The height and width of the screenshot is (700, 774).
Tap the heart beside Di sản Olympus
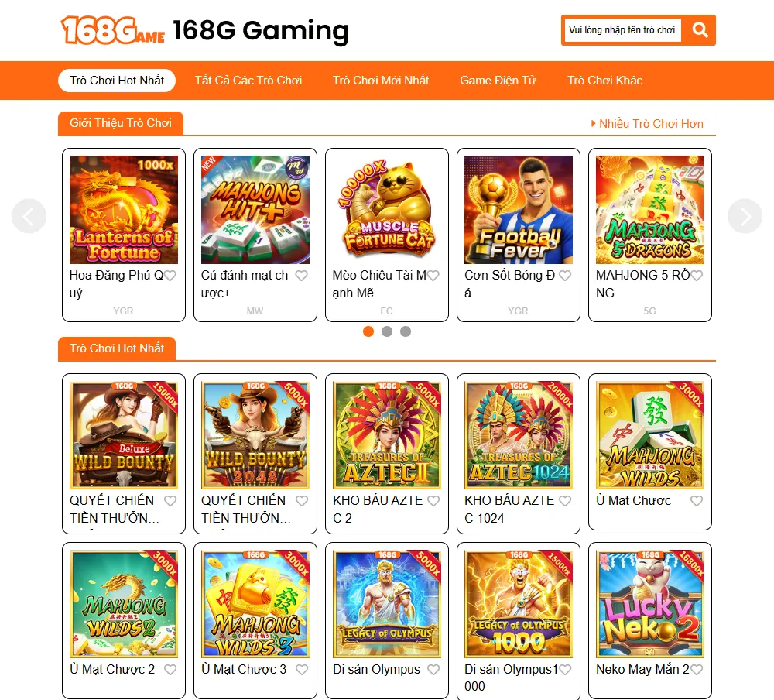click(433, 669)
